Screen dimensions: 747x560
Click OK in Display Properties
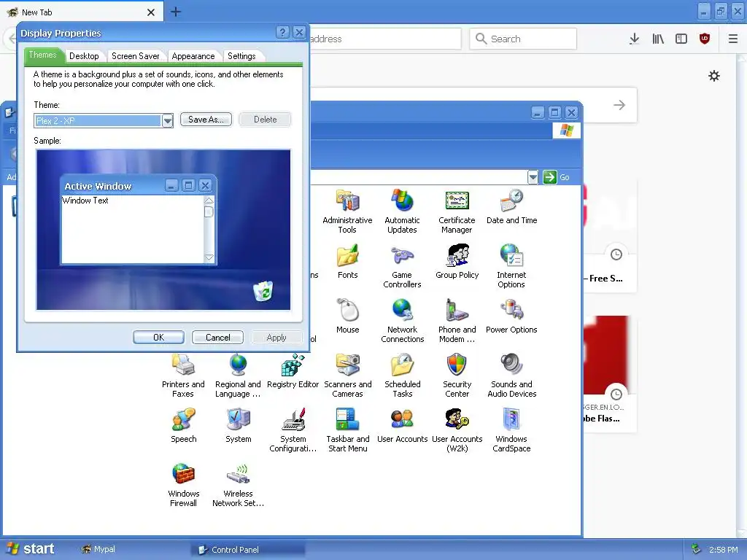[x=158, y=337]
